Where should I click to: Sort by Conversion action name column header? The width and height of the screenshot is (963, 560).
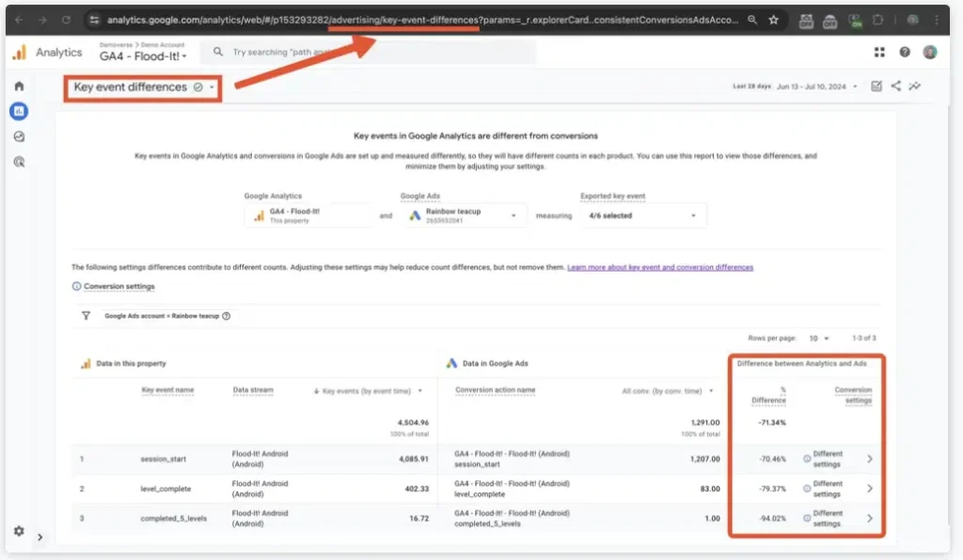point(495,390)
